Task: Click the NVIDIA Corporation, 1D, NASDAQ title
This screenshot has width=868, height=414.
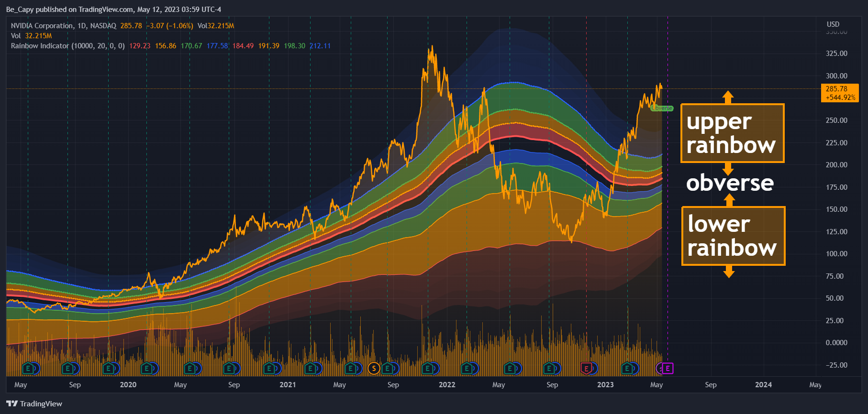Action: click(x=64, y=26)
